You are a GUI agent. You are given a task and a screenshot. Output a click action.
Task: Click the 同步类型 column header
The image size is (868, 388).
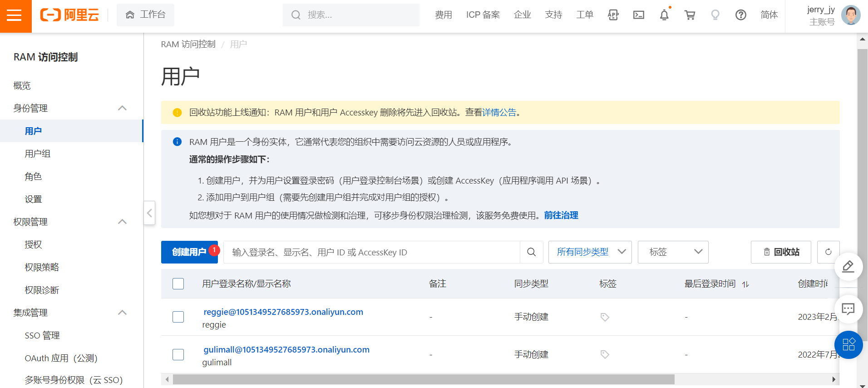531,284
